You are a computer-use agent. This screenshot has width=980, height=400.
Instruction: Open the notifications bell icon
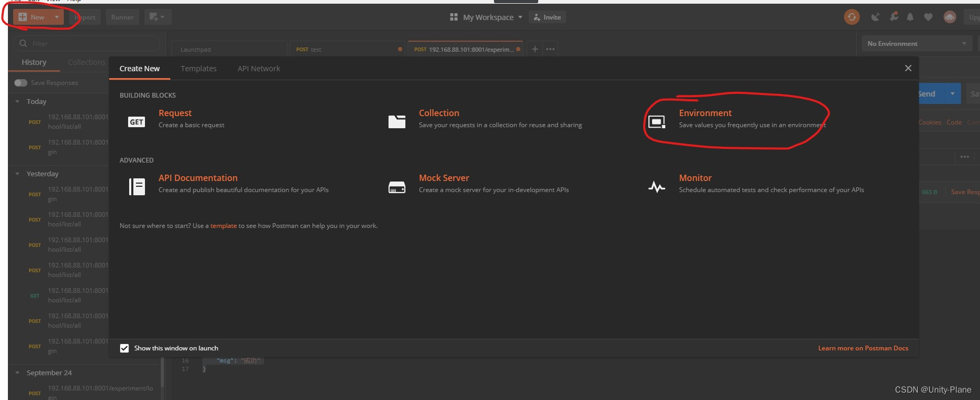pyautogui.click(x=910, y=17)
